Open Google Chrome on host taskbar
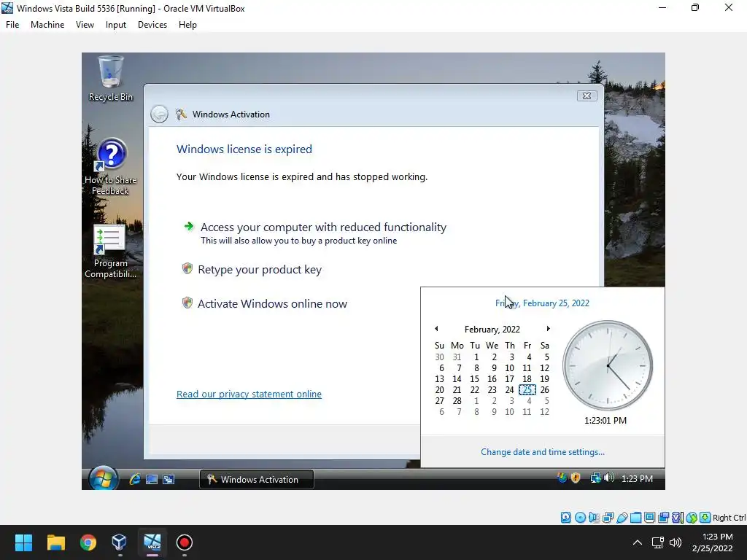Screen dimensions: 747x560 coord(88,542)
